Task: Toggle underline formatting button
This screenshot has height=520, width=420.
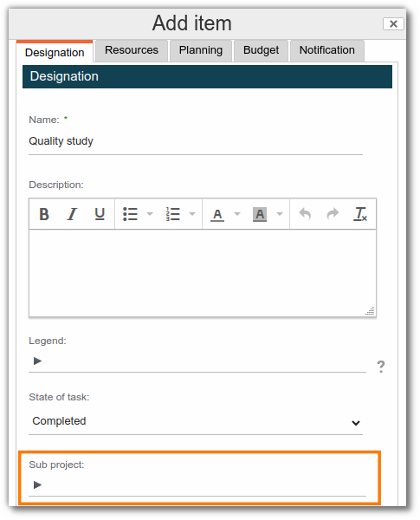Action: 100,214
